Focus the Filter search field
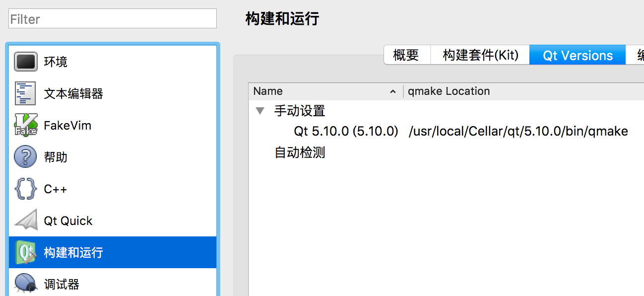This screenshot has width=644, height=296. click(x=113, y=19)
